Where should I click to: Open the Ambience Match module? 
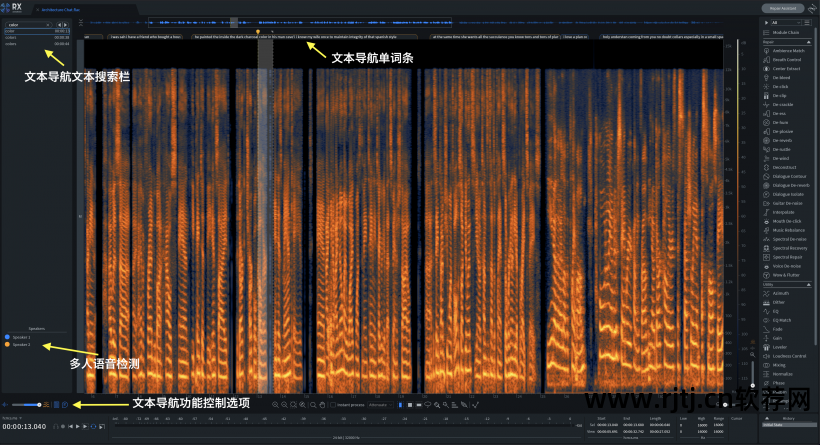pos(786,50)
